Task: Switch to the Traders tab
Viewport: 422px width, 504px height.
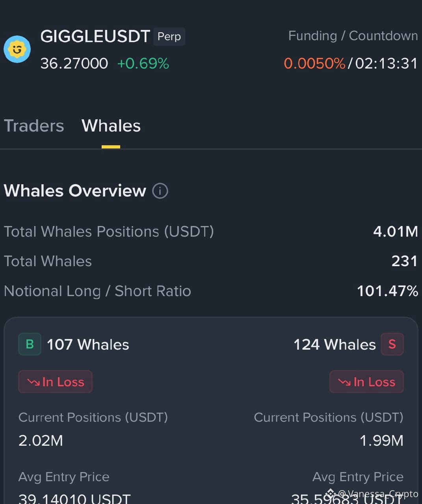Action: point(34,126)
